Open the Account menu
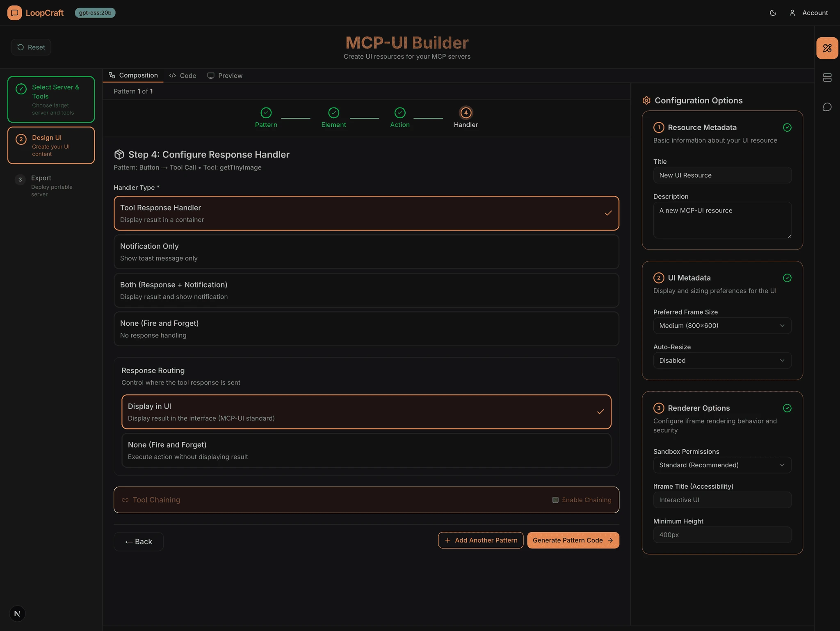Image resolution: width=840 pixels, height=631 pixels. tap(808, 13)
